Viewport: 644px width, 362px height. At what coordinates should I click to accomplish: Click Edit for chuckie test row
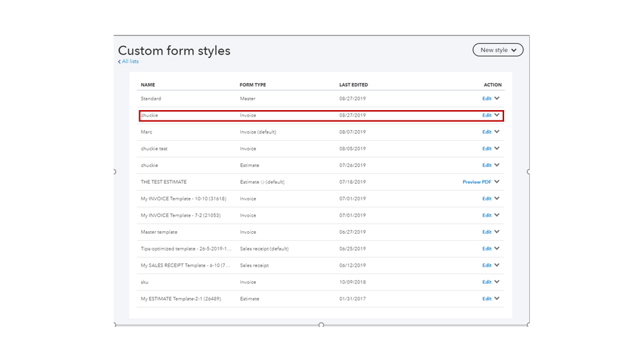click(x=487, y=149)
